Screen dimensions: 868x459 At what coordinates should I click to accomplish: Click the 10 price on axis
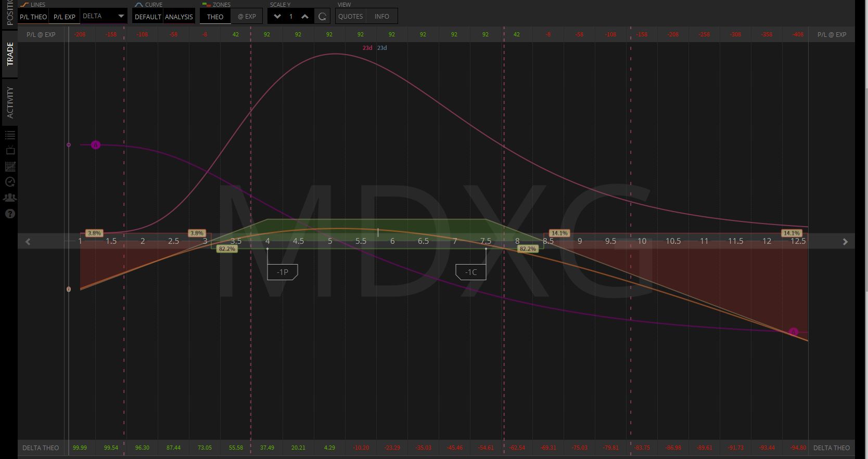click(642, 241)
